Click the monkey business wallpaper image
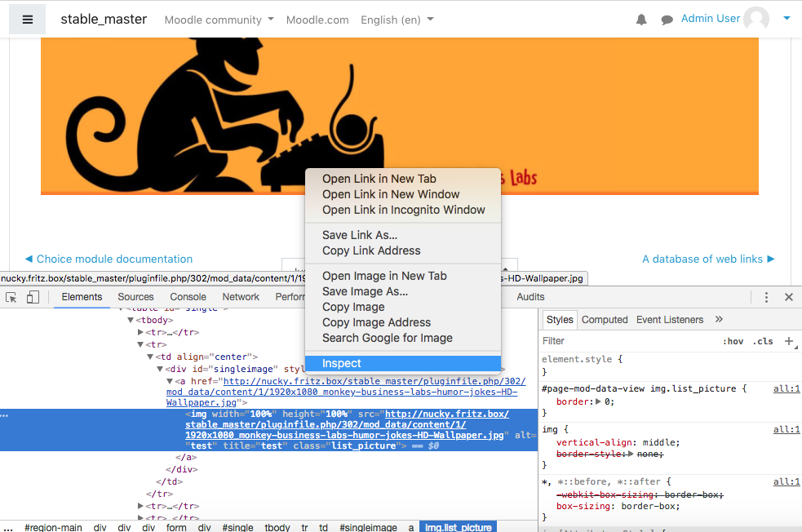 pos(400,116)
